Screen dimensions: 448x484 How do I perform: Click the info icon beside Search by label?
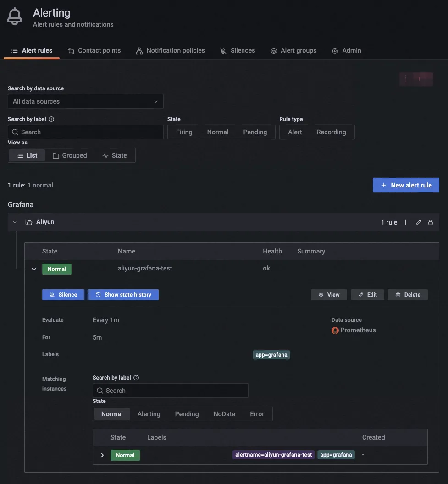[51, 119]
